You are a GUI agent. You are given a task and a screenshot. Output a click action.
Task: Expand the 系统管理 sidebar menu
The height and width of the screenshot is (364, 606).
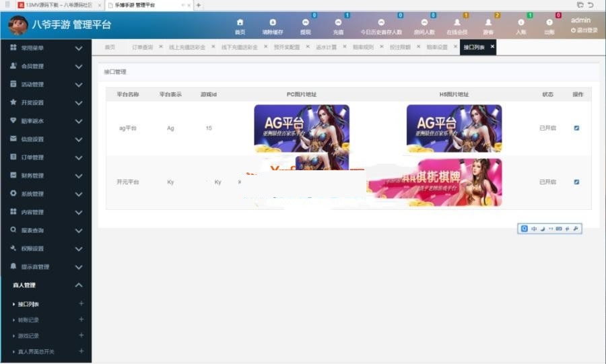(46, 194)
